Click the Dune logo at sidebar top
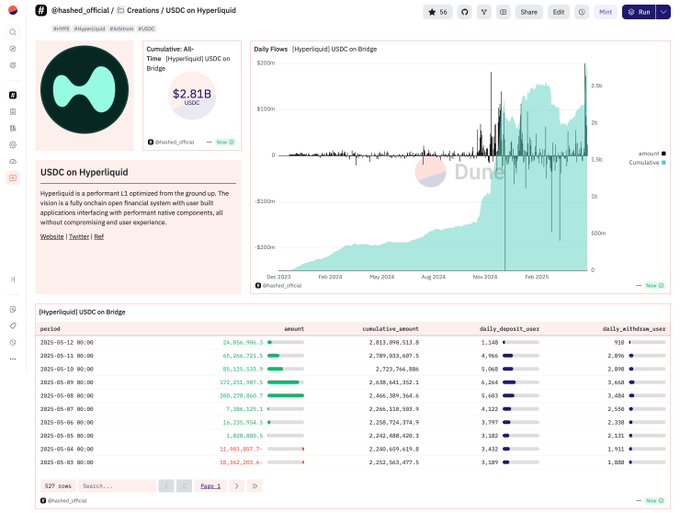Image resolution: width=680 pixels, height=513 pixels. (12, 11)
